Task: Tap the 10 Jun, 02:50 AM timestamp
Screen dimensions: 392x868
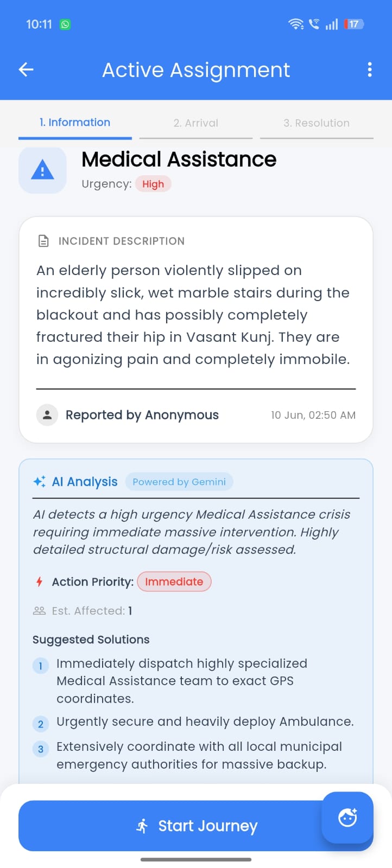Action: [x=313, y=415]
